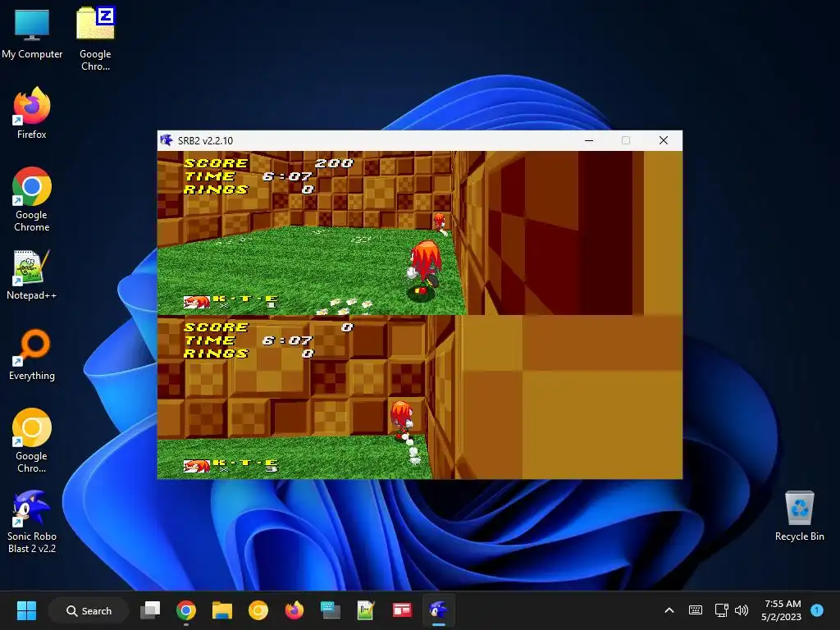
Task: Open the Windows Start menu
Action: pos(26,610)
